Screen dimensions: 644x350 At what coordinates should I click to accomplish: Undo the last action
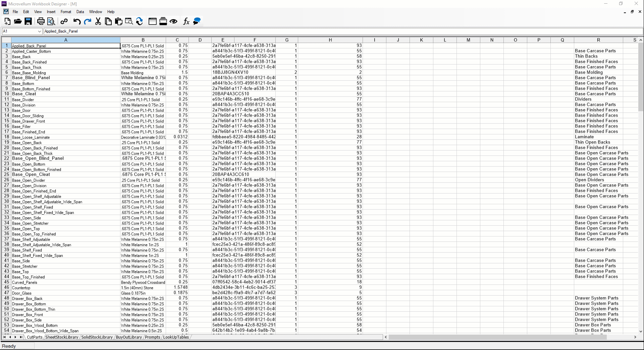tap(77, 21)
